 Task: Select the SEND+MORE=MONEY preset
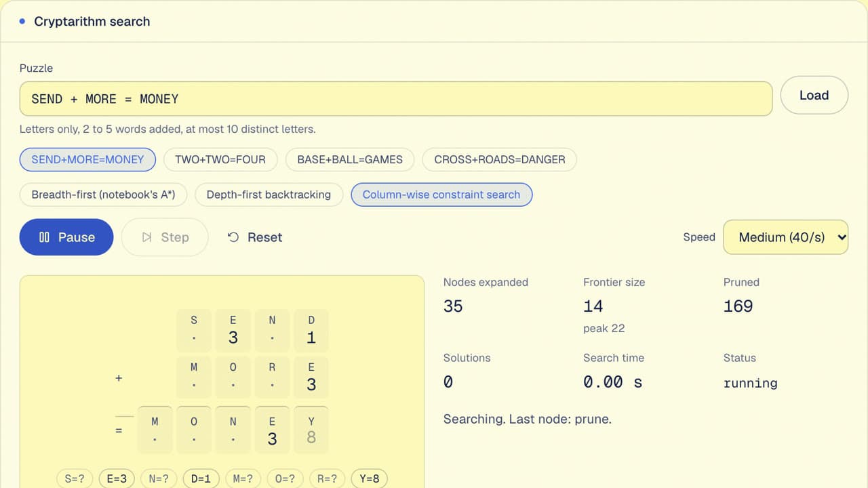(87, 160)
